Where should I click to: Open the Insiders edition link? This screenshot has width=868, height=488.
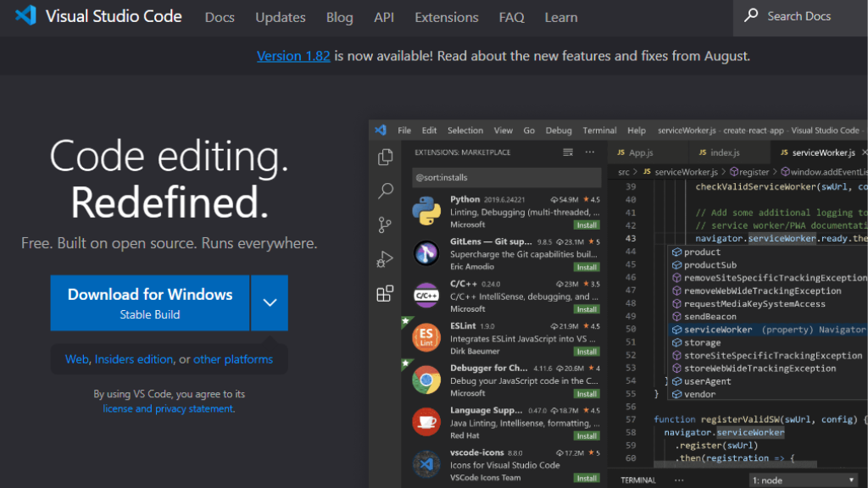[133, 359]
